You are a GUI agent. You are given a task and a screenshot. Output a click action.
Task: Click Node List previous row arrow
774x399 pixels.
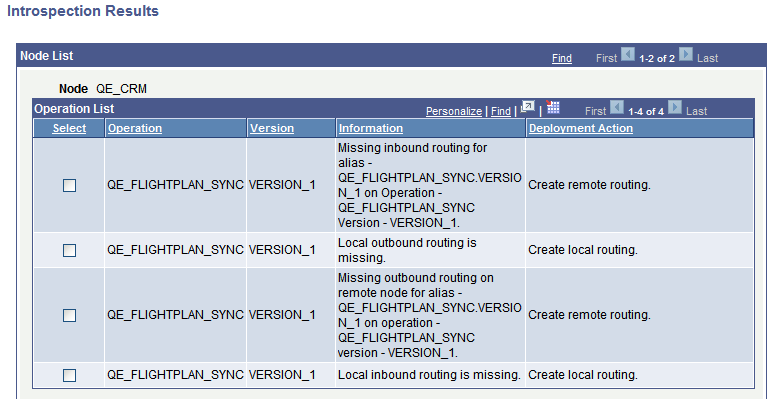click(x=627, y=54)
